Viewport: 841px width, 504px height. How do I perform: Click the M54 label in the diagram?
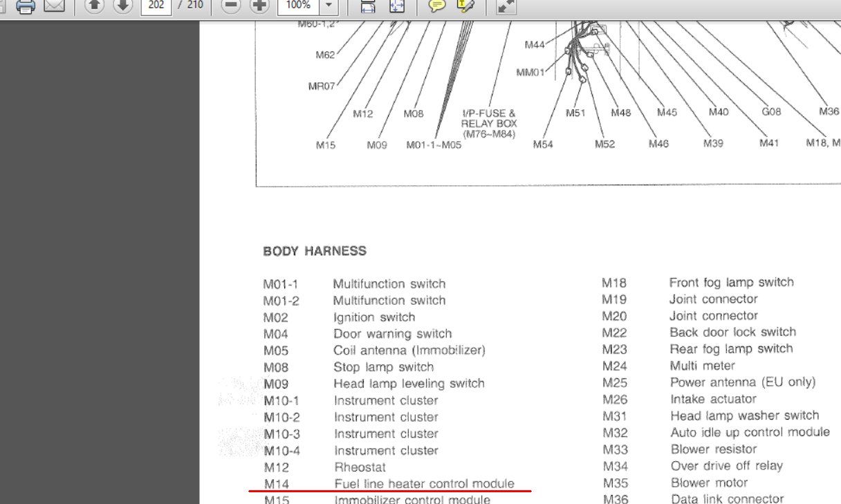[543, 144]
